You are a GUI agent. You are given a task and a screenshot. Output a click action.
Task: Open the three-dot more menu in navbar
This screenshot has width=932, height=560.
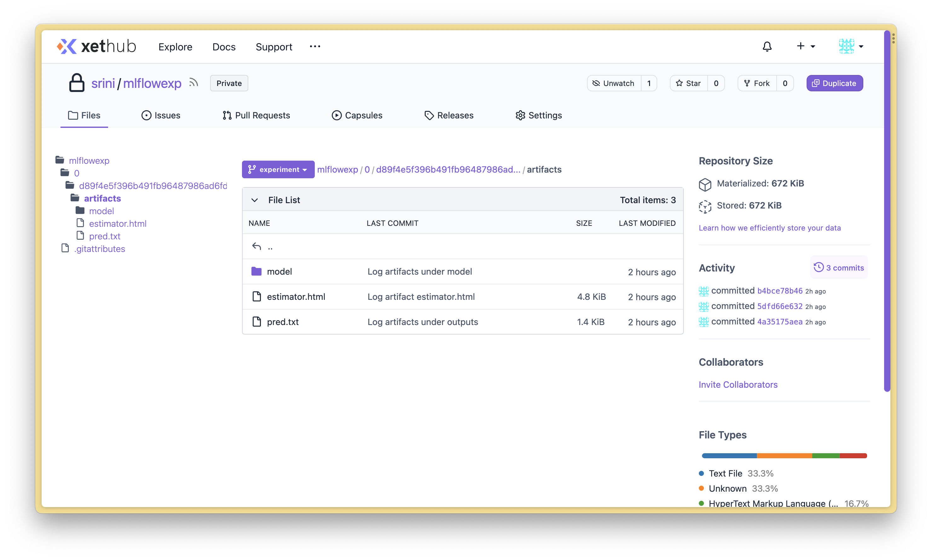[x=315, y=46]
